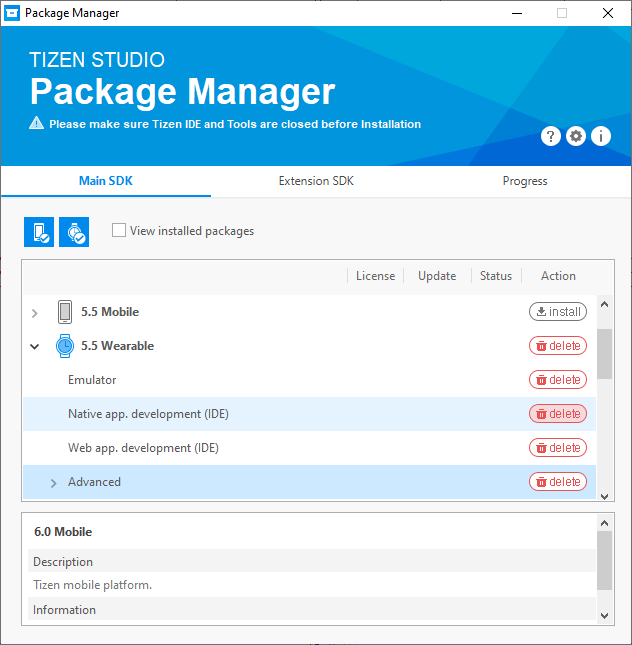This screenshot has height=645, width=632.
Task: Select the Advanced row label
Action: (94, 482)
